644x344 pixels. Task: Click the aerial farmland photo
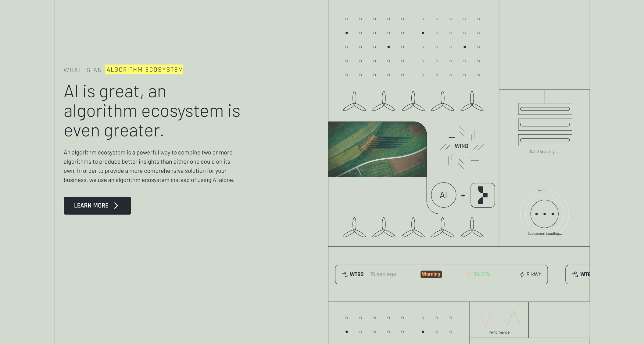[x=377, y=149]
